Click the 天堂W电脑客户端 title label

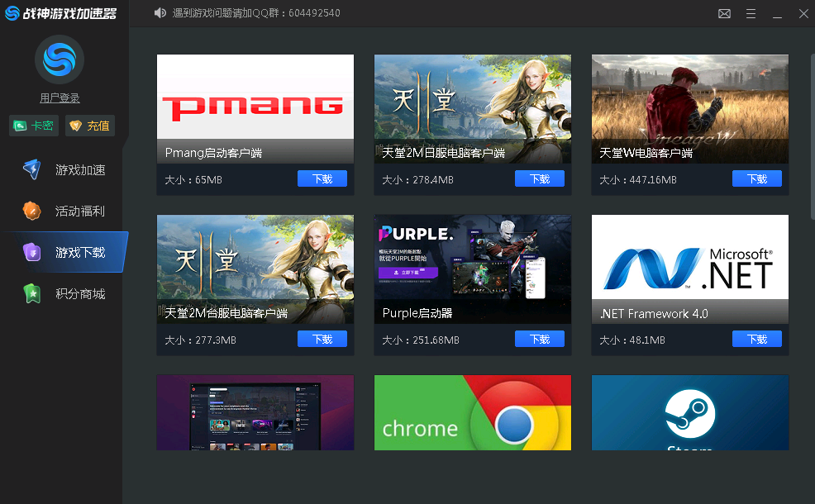pos(646,153)
